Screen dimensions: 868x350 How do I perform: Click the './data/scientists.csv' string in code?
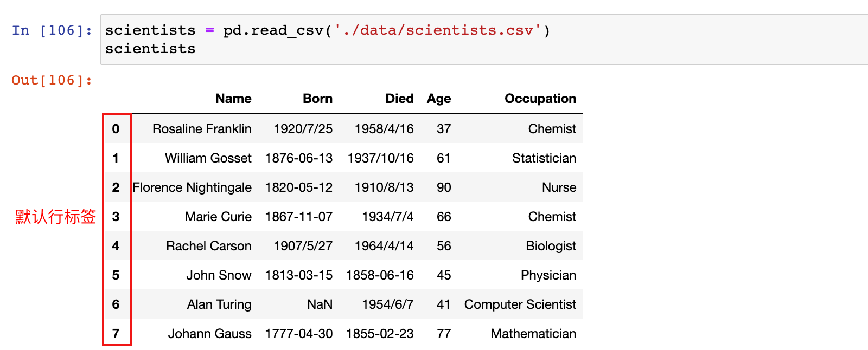coord(437,30)
